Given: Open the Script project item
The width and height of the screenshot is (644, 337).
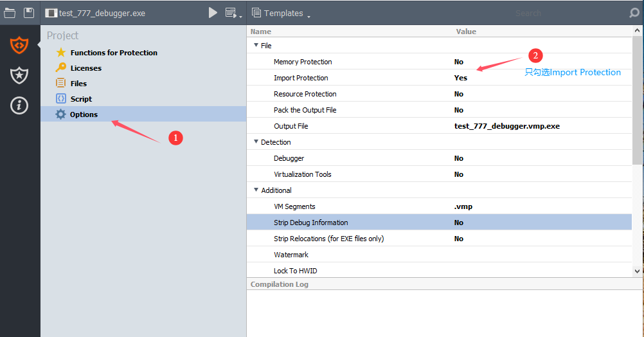Looking at the screenshot, I should click(81, 99).
